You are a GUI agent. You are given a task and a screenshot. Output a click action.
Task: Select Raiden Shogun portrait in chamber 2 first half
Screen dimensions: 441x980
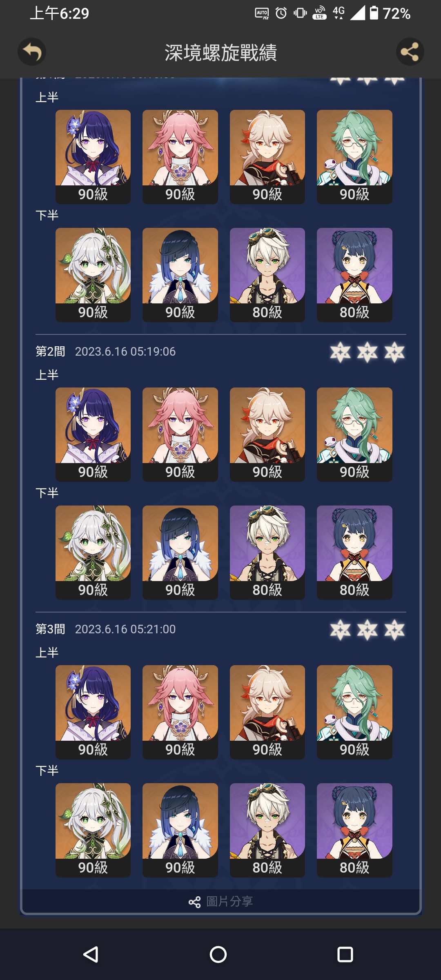pyautogui.click(x=93, y=434)
